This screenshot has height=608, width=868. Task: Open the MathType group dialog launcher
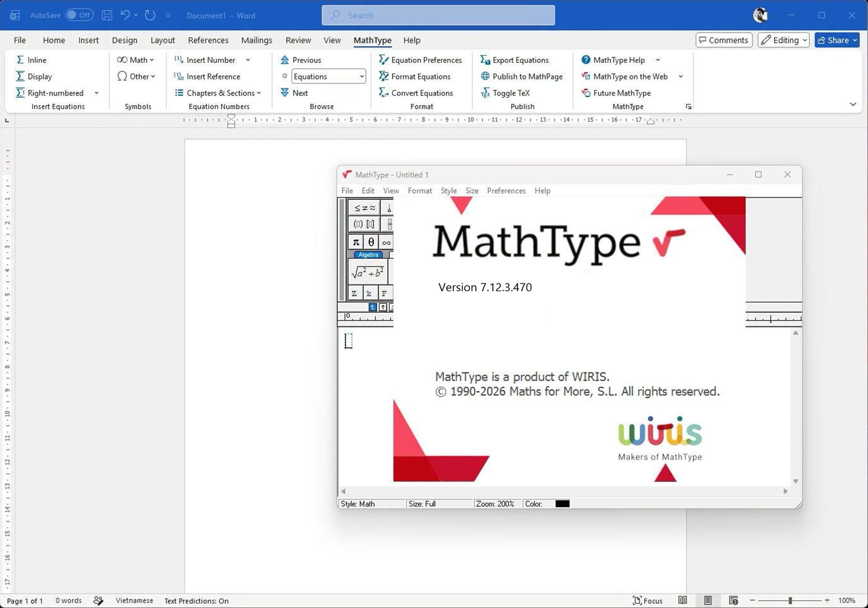(688, 107)
